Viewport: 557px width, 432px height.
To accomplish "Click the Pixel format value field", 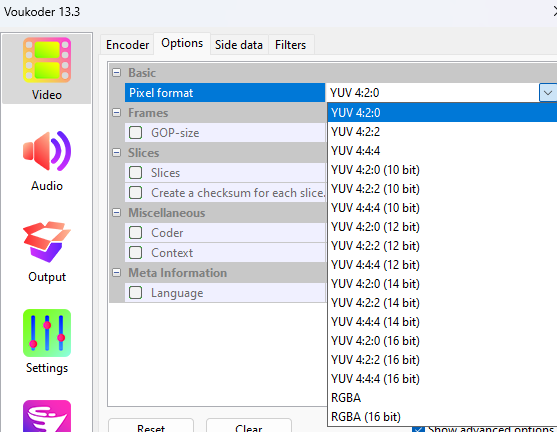I will point(432,93).
